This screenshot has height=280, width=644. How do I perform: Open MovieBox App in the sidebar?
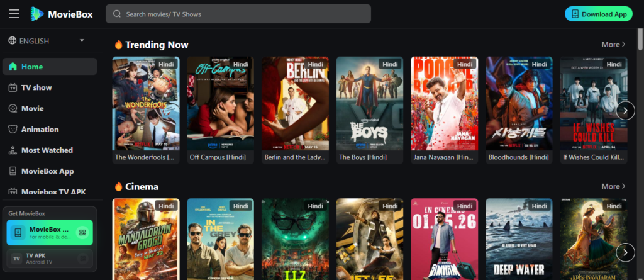coord(50,171)
